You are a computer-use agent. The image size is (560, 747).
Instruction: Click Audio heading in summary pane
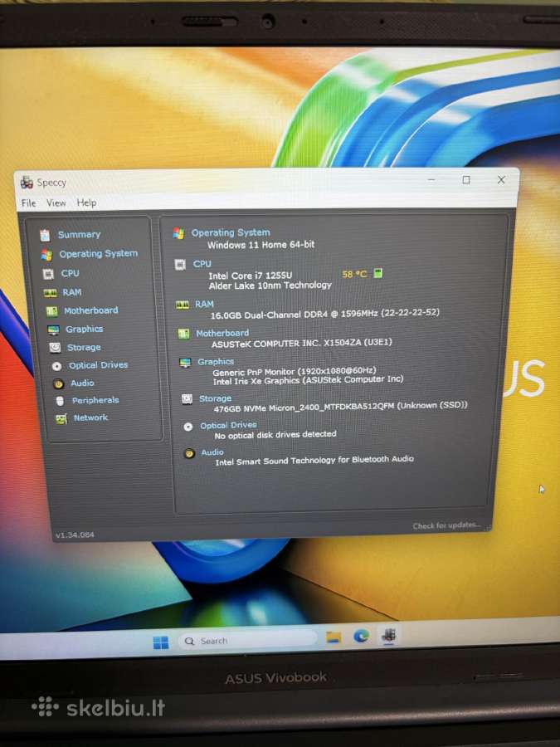(x=212, y=452)
